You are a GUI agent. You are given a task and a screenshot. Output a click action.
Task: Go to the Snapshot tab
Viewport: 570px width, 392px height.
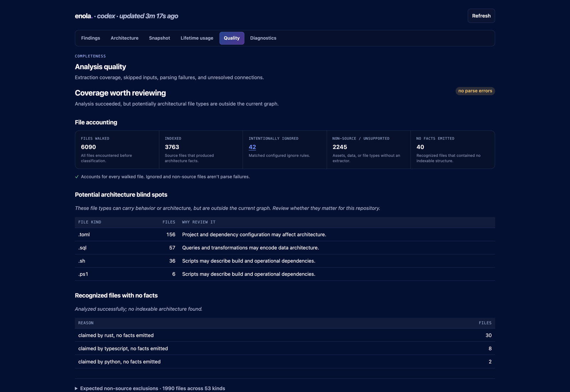pos(159,38)
